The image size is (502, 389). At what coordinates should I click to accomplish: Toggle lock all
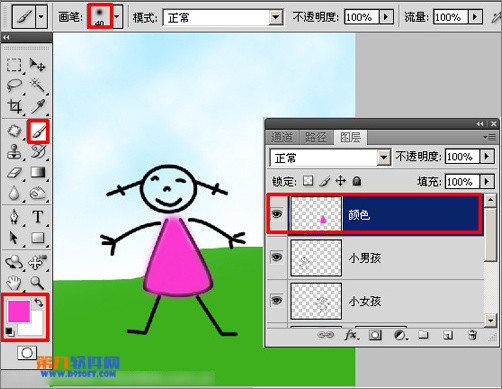357,181
